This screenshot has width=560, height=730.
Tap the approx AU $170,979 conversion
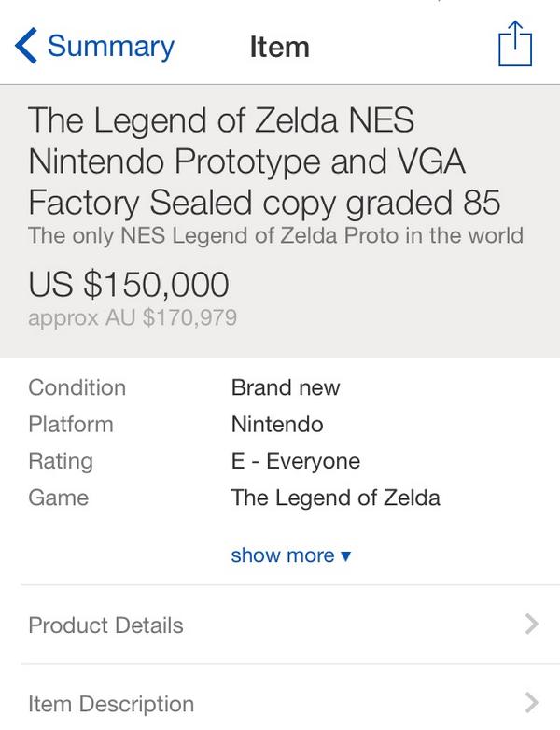133,317
